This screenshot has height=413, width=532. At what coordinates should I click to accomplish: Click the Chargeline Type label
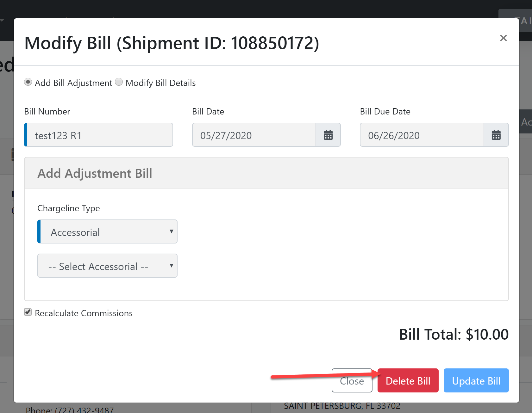point(69,208)
